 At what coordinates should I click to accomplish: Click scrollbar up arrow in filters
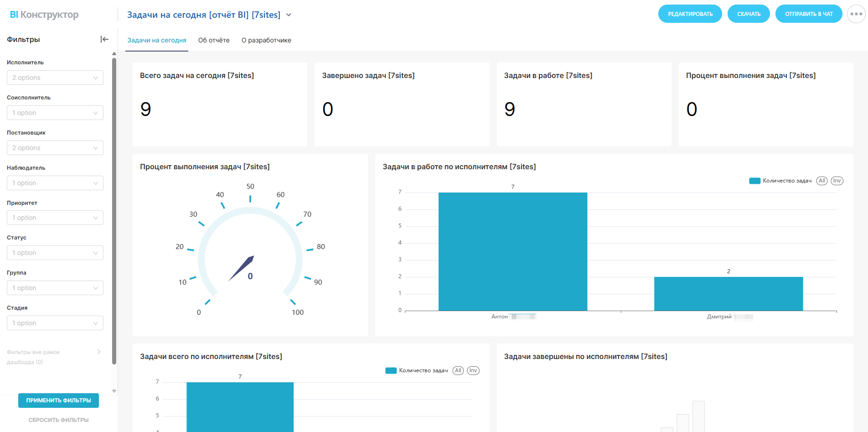tap(114, 54)
